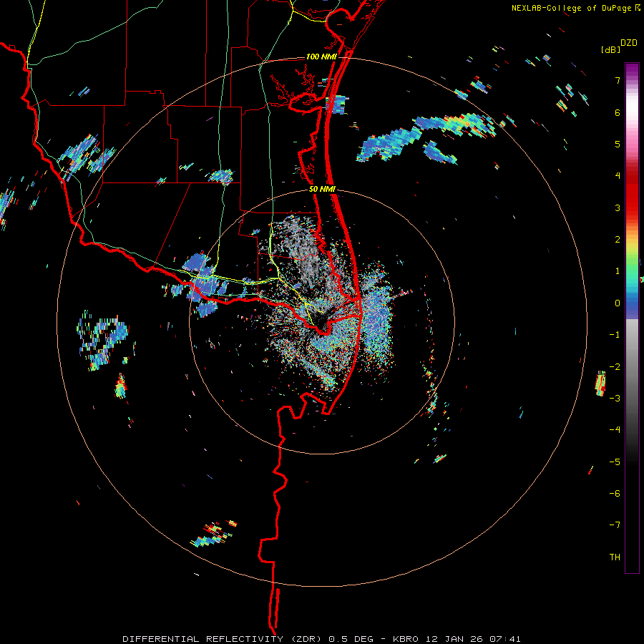Select the "-6" tick label on the scale
Screen dimensions: 644x644
(x=615, y=493)
